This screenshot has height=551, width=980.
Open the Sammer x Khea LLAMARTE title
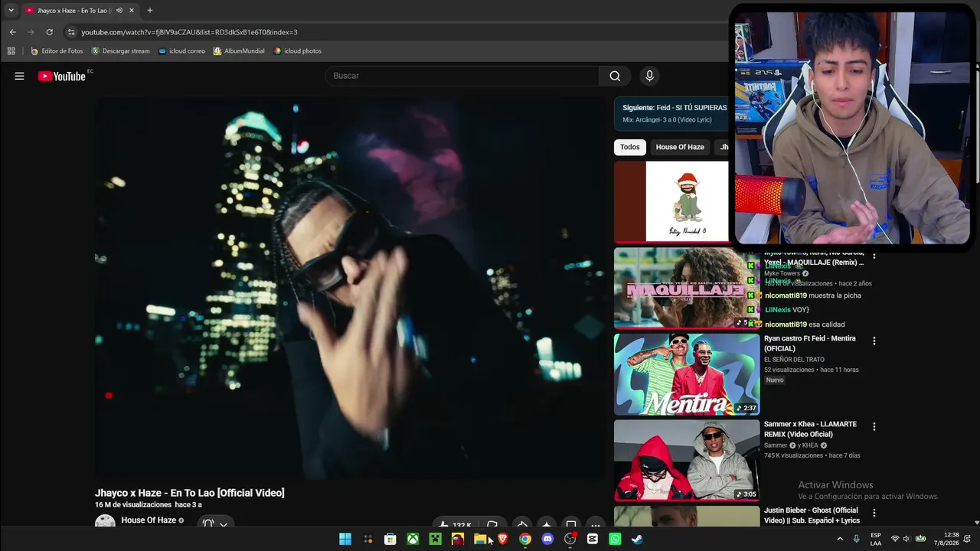point(810,429)
